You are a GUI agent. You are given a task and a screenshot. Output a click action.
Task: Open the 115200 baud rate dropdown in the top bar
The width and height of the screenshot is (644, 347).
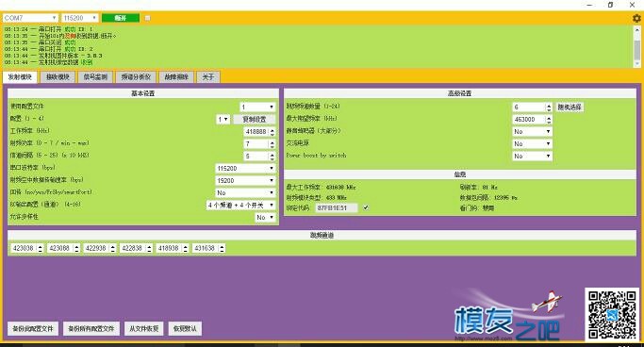pos(80,18)
